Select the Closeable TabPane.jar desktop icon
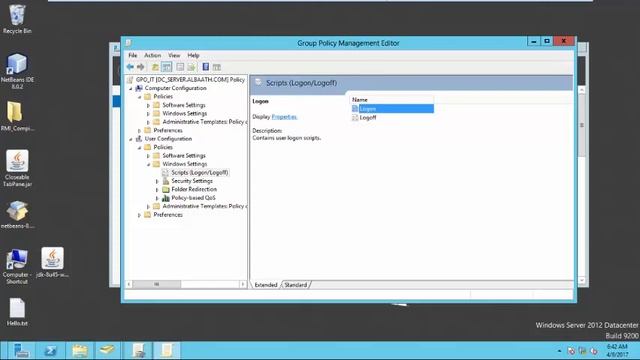The image size is (640, 360). 17,169
